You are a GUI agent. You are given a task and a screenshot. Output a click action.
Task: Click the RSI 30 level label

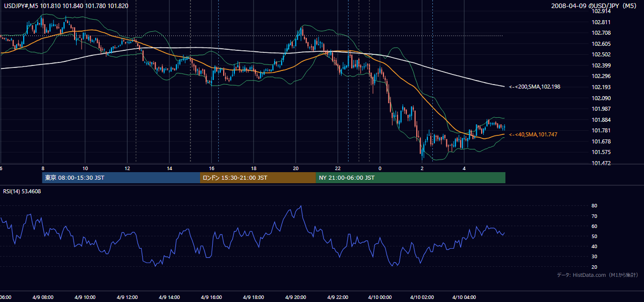[595, 256]
